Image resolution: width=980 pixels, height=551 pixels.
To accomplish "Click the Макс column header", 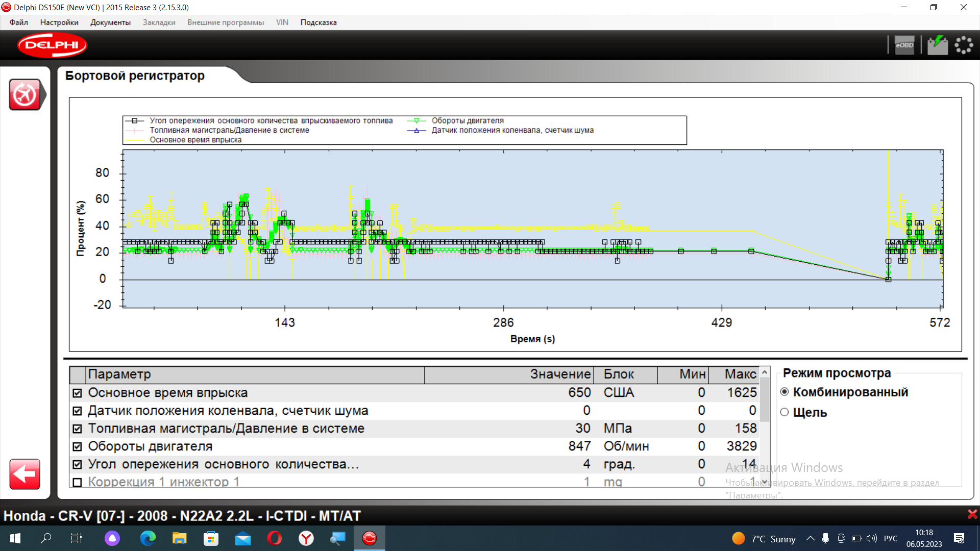I will click(734, 374).
